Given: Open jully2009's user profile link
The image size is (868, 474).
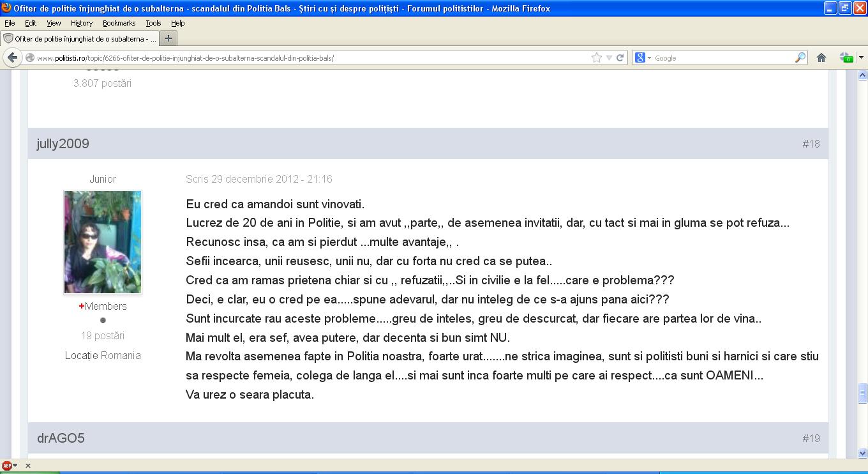Looking at the screenshot, I should click(x=63, y=144).
